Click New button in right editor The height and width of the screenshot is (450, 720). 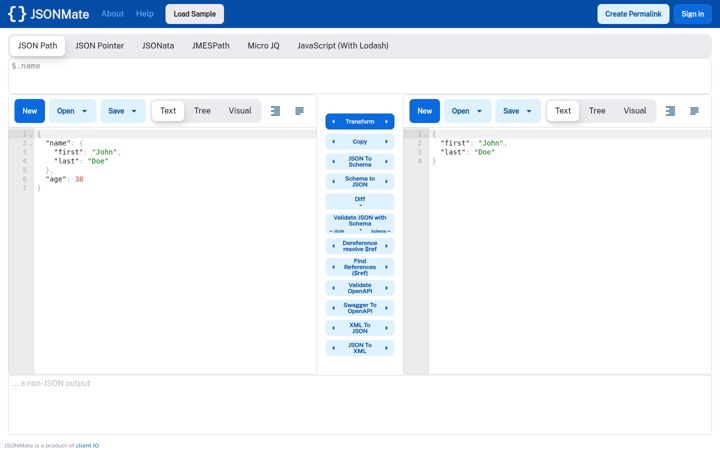[424, 111]
